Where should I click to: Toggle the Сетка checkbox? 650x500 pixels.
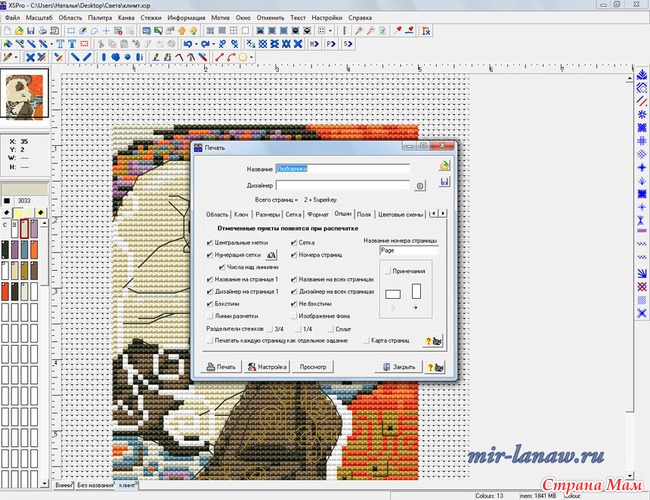click(x=291, y=242)
